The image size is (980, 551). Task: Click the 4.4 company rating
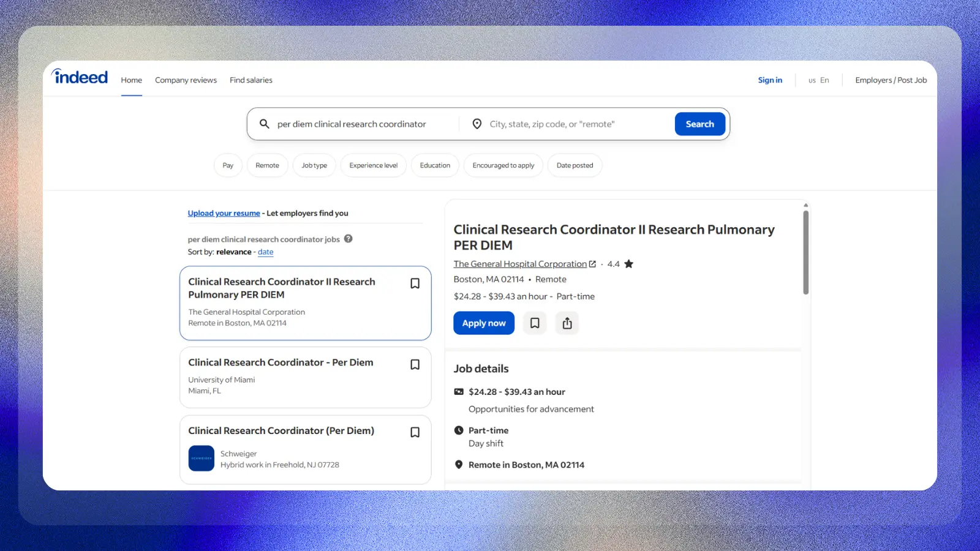click(613, 264)
